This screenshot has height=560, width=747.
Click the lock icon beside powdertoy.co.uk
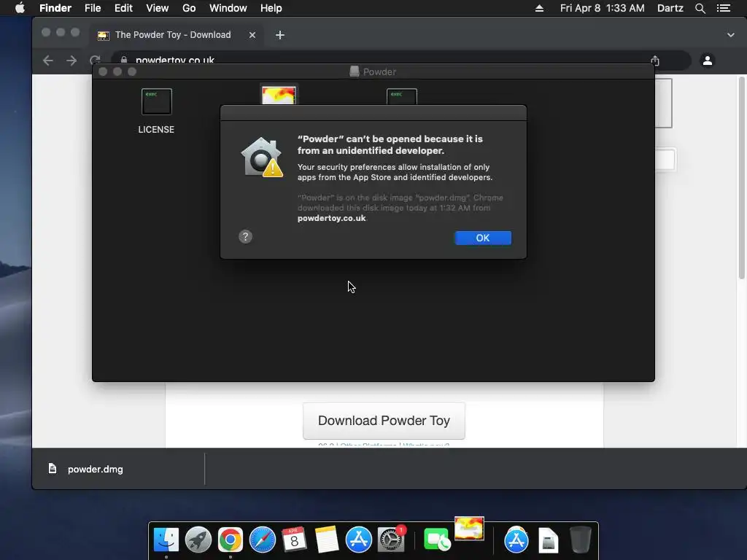click(x=124, y=60)
